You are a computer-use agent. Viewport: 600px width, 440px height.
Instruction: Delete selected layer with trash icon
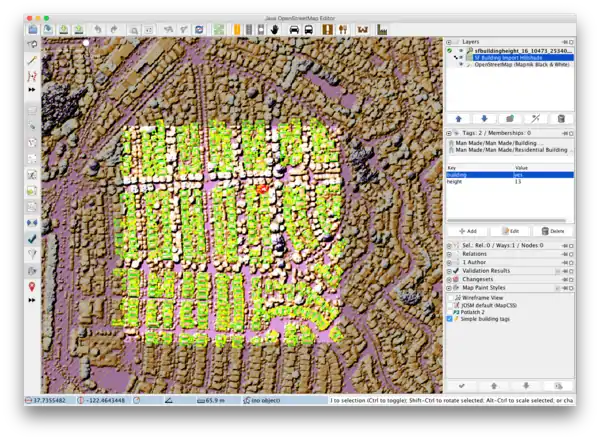(x=561, y=118)
